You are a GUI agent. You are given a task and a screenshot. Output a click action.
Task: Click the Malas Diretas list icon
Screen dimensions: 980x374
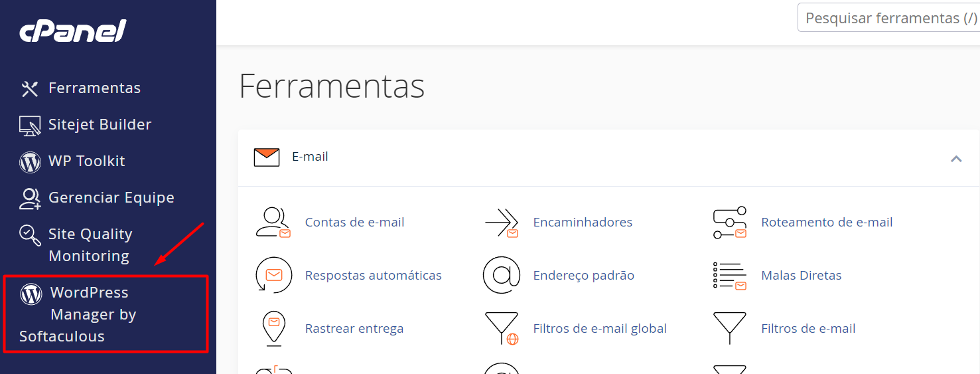[730, 276]
